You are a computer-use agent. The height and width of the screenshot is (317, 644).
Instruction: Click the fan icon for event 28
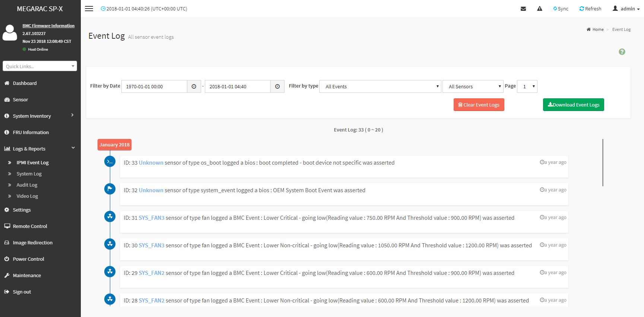[x=110, y=299]
